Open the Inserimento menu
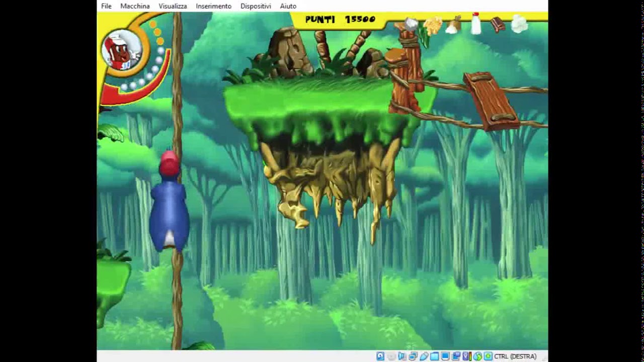 214,6
